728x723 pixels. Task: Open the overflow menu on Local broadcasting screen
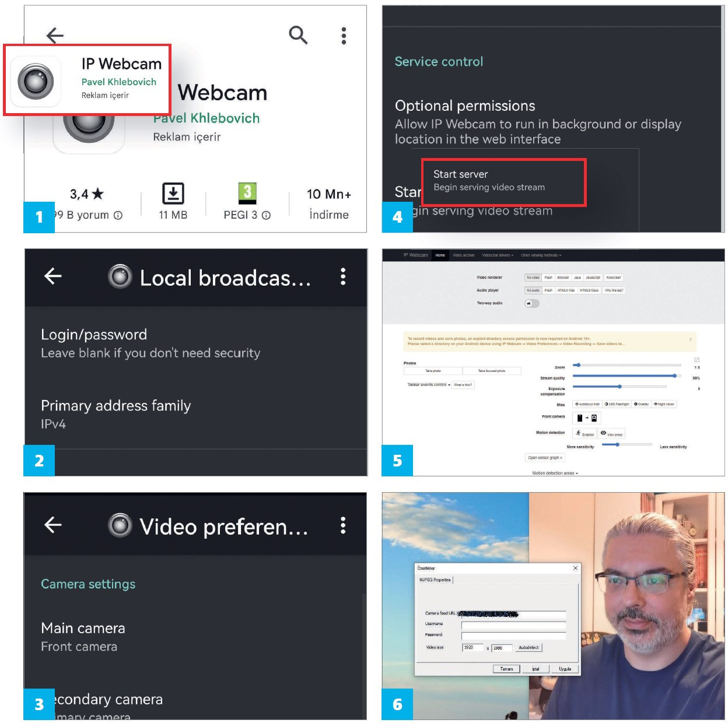coord(343,276)
